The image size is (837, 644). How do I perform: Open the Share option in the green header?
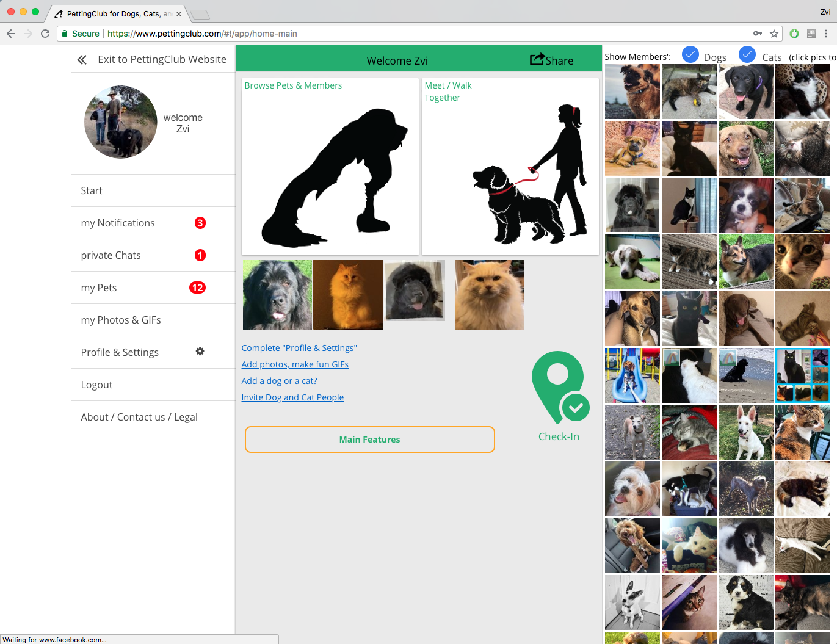[551, 60]
